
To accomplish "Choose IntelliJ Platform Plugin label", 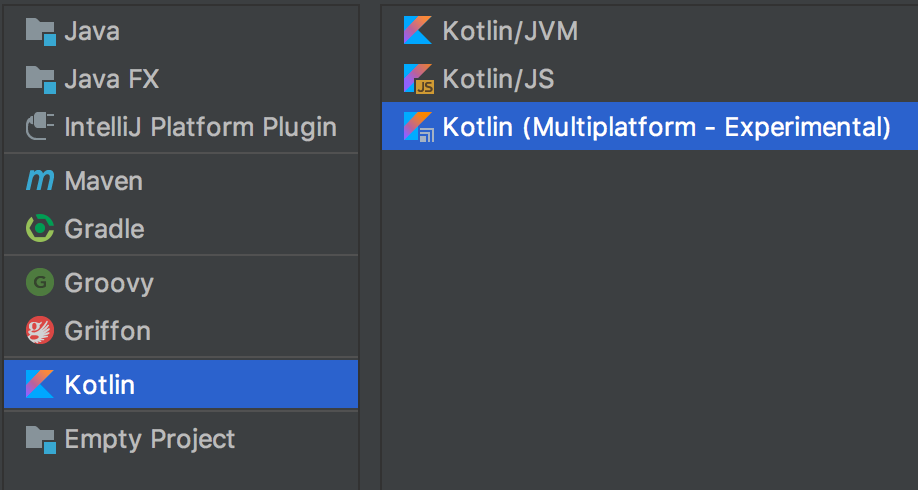I will click(200, 127).
